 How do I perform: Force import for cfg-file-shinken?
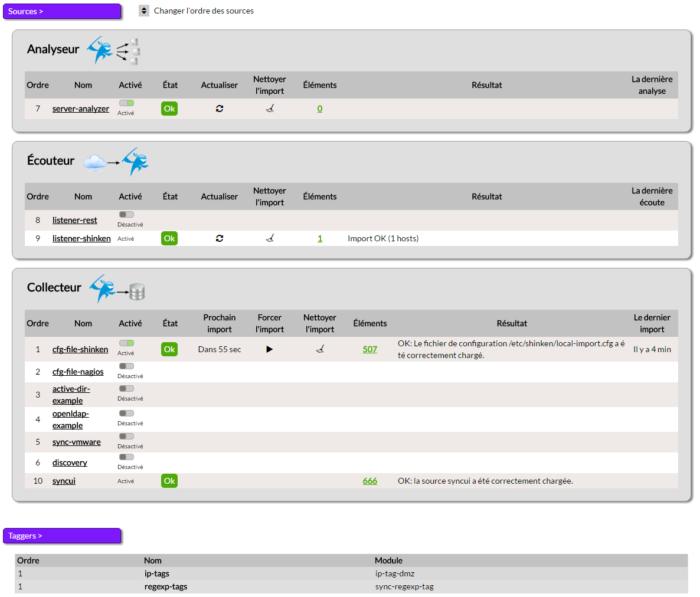270,349
